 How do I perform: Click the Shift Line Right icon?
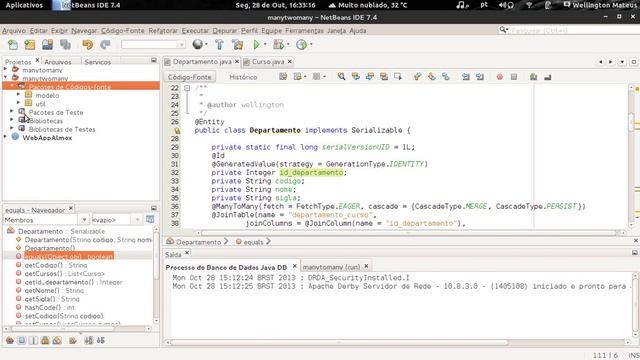[x=480, y=77]
